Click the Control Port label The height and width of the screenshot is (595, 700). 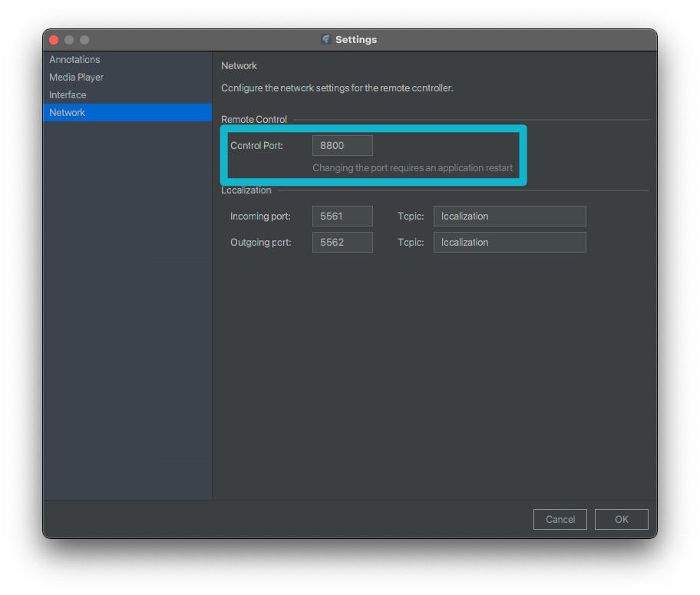256,146
